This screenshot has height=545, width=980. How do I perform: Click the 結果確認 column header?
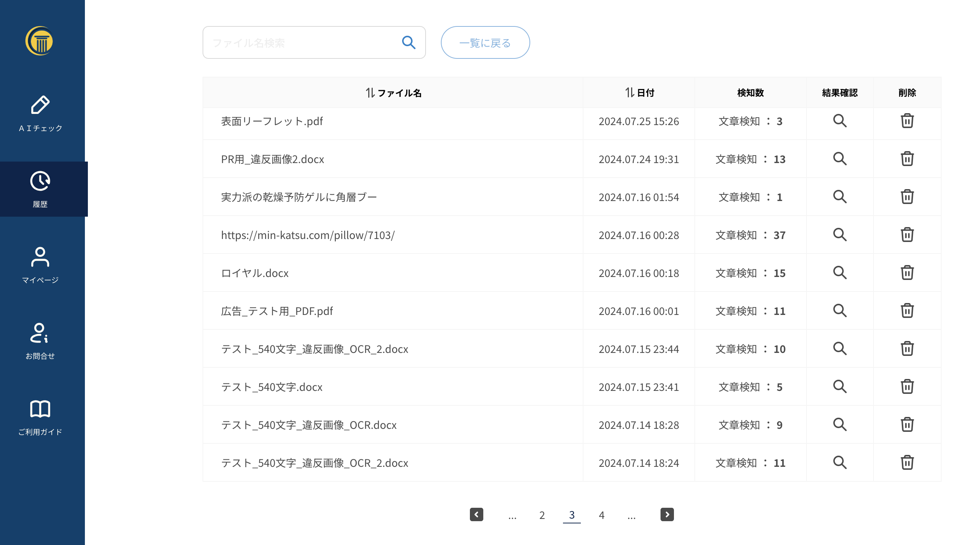[x=840, y=93]
